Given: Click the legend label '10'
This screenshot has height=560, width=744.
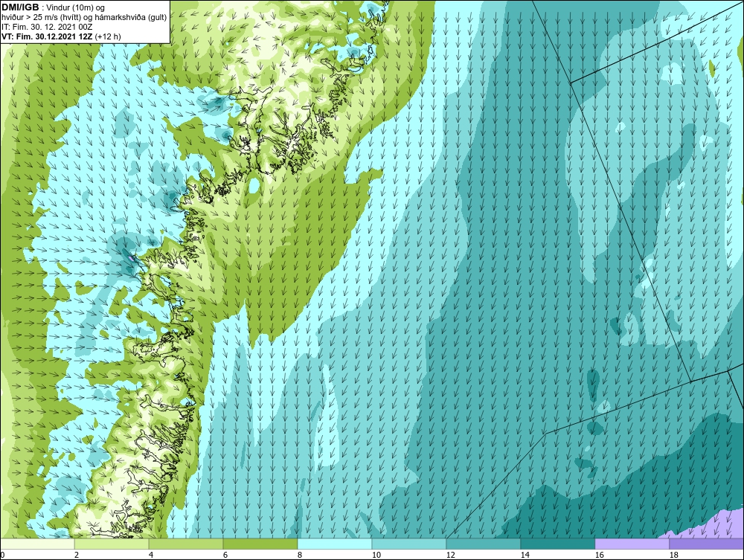Looking at the screenshot, I should click(376, 555).
